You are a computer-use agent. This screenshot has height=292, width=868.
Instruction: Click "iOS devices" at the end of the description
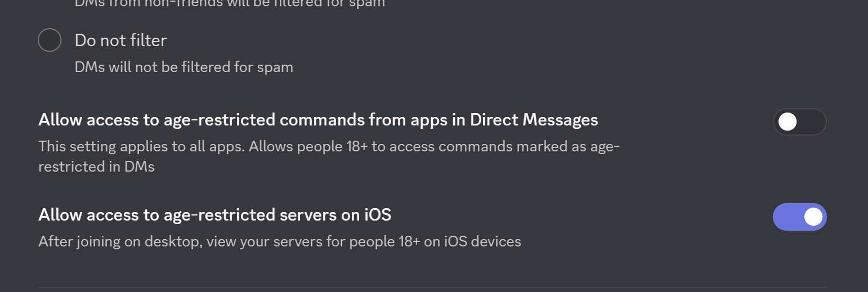pyautogui.click(x=482, y=242)
